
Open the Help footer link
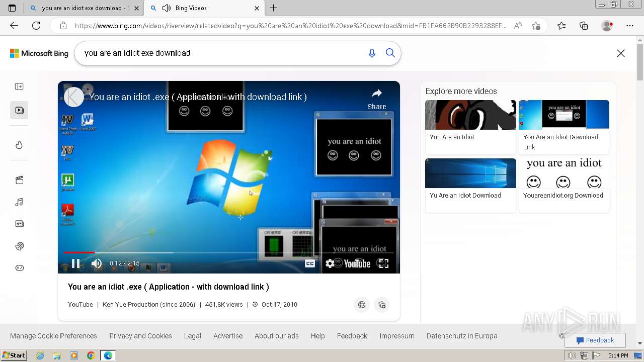(317, 336)
